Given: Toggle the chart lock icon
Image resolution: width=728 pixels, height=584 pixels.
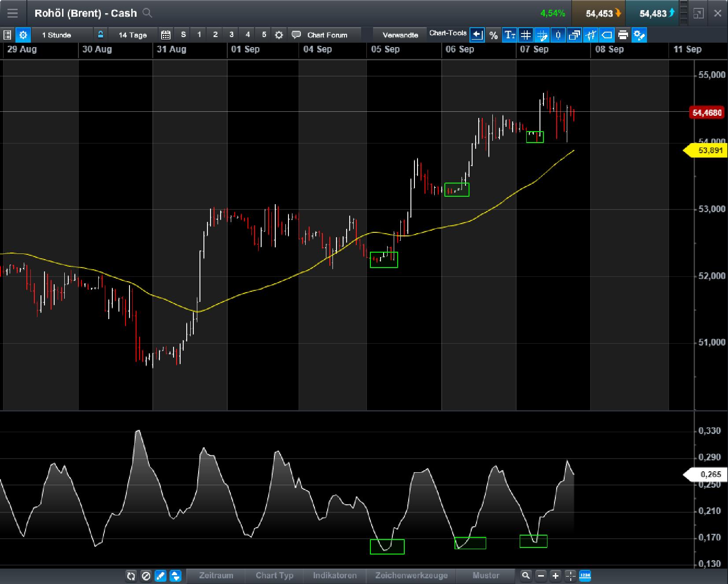Looking at the screenshot, I should pyautogui.click(x=100, y=35).
